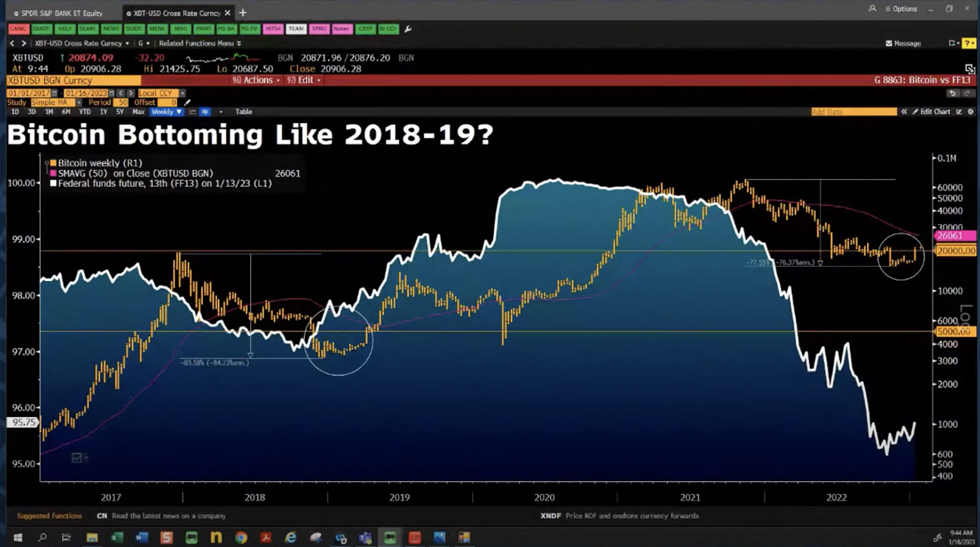This screenshot has height=547, width=980.
Task: Click the wrench customize-toolbar icon
Action: point(408,29)
